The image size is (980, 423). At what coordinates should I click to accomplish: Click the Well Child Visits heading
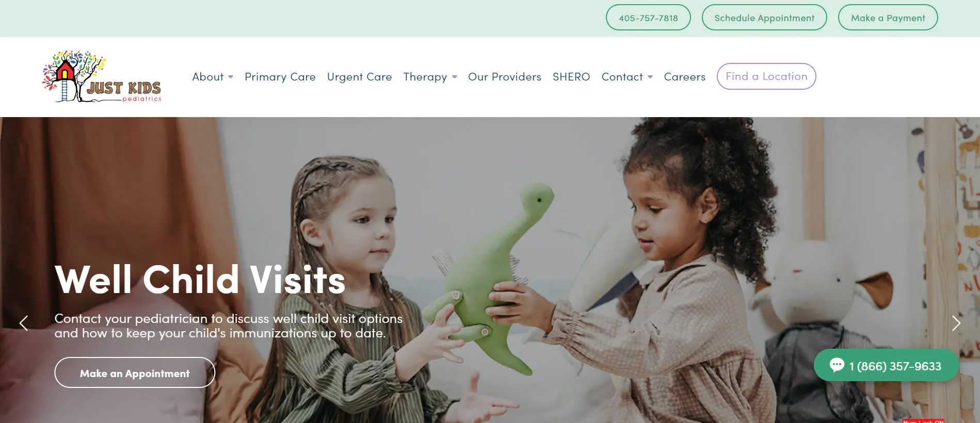(x=200, y=279)
